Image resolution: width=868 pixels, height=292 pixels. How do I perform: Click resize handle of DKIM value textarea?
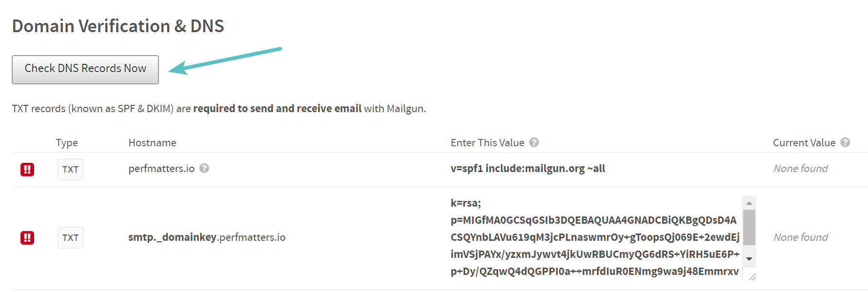752,277
